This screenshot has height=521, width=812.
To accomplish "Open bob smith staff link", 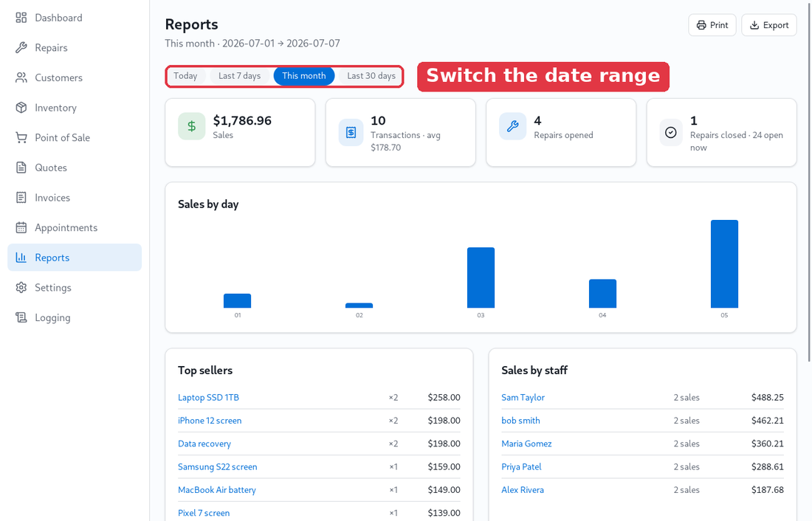I will (x=520, y=421).
